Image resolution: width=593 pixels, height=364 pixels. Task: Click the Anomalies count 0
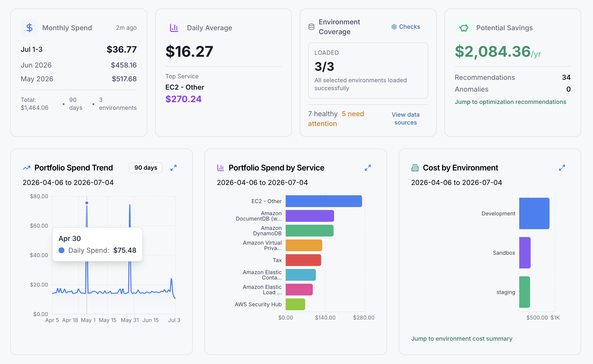coord(568,89)
